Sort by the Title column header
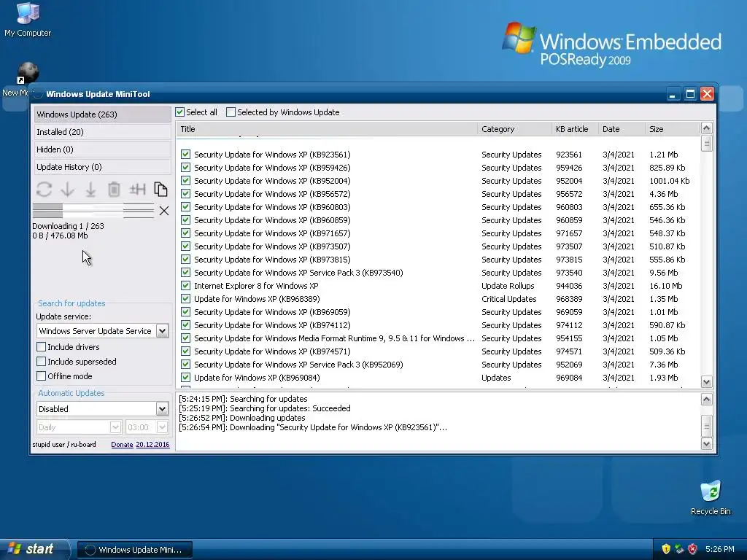This screenshot has height=560, width=747. tap(327, 129)
